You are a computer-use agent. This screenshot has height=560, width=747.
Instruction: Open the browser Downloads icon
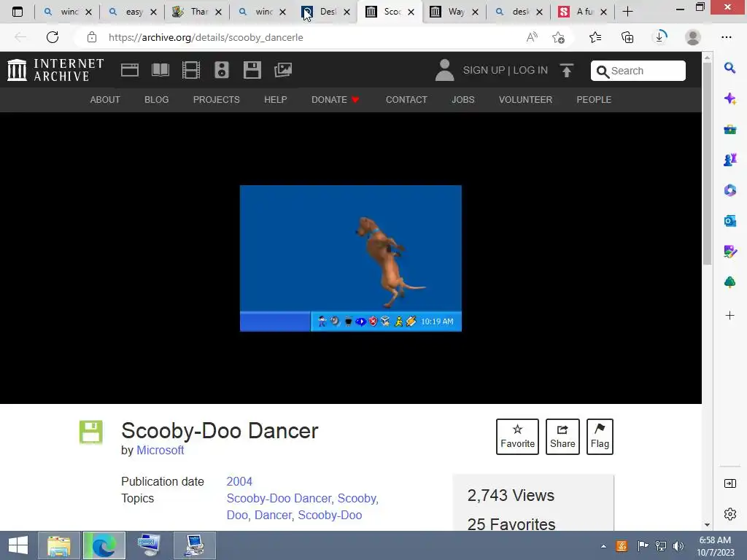coord(659,36)
